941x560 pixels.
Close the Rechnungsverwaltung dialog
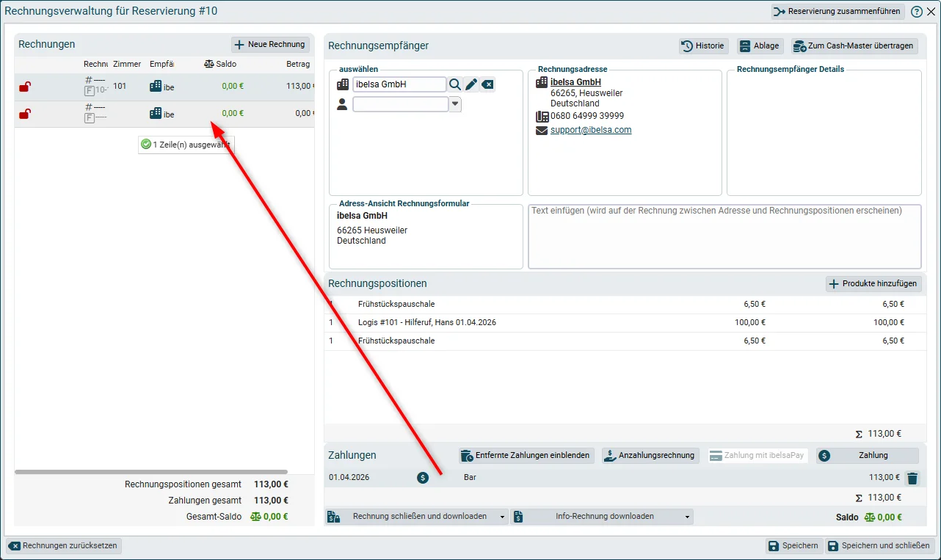coord(931,12)
